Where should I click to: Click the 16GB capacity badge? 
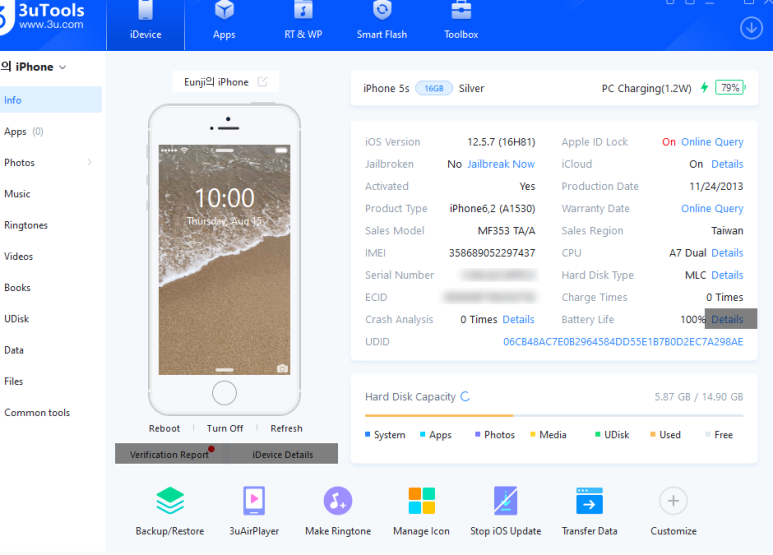point(434,88)
